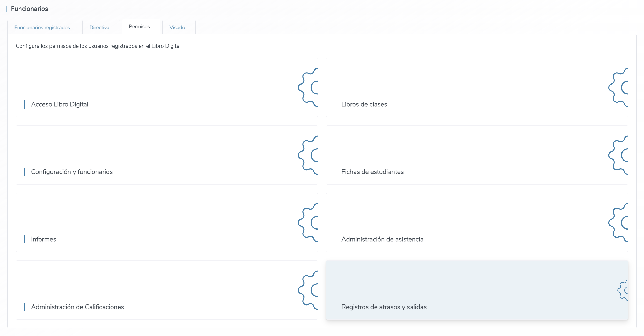Select the Permisos tab

point(139,27)
